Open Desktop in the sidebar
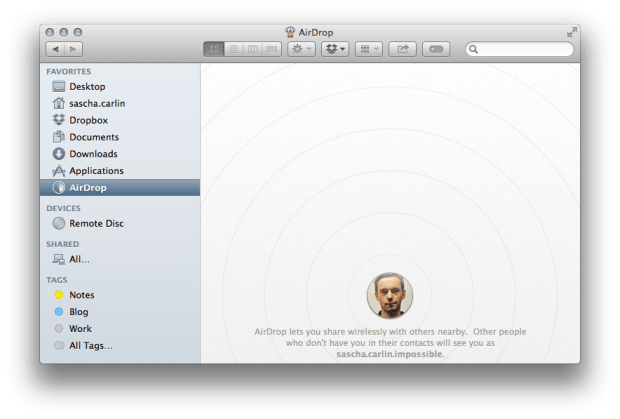The width and height of the screenshot is (620, 419). [x=120, y=87]
